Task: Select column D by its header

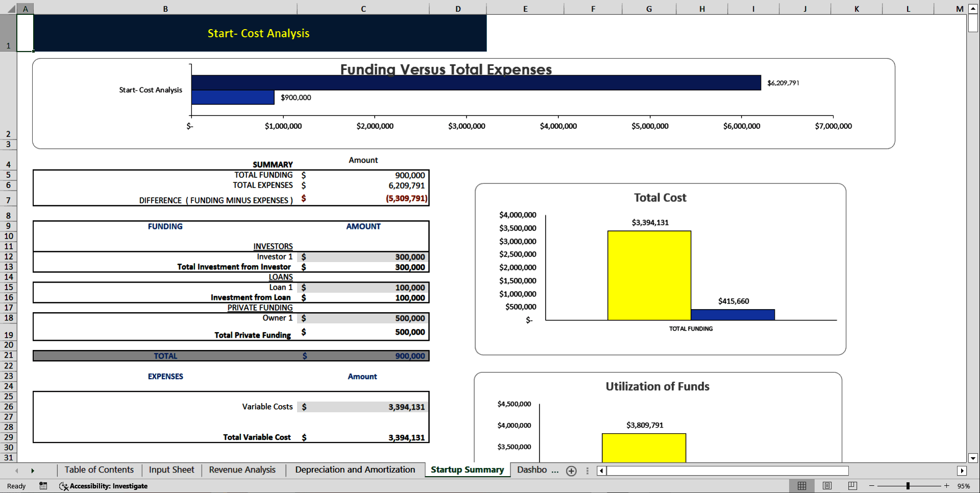Action: click(x=458, y=9)
